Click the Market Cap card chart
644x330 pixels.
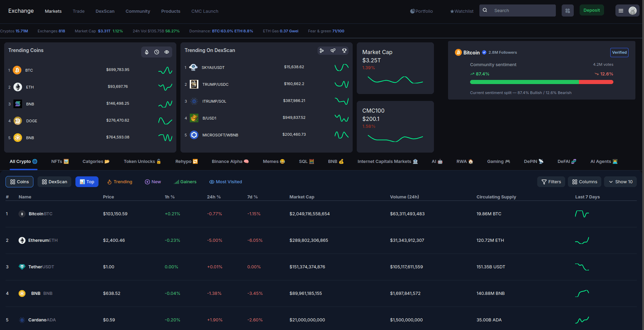(395, 80)
